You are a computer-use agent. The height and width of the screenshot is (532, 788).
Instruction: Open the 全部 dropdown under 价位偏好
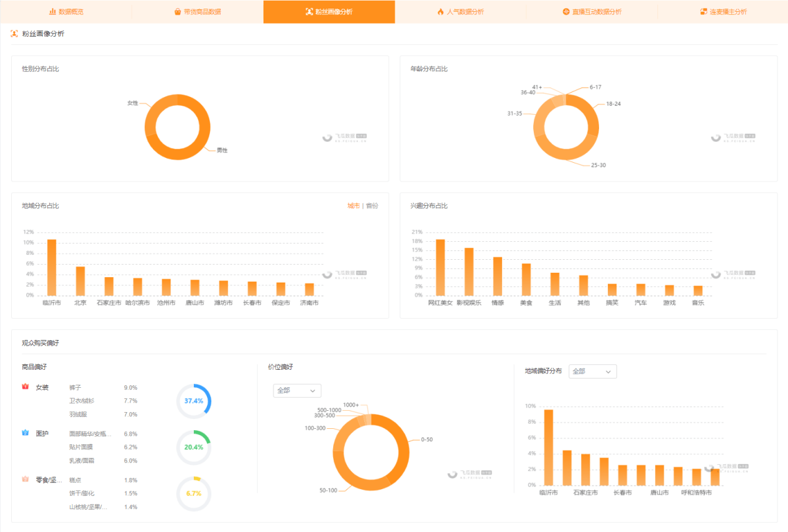pos(297,390)
